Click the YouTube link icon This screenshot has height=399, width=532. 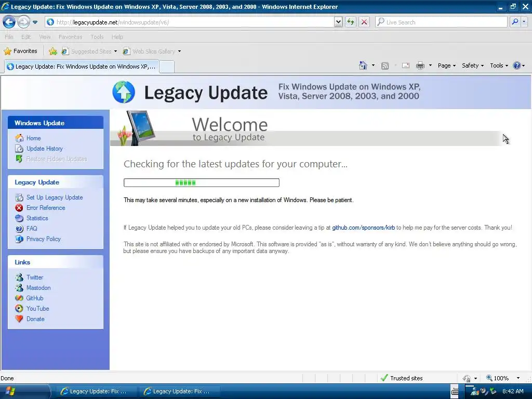pyautogui.click(x=19, y=309)
